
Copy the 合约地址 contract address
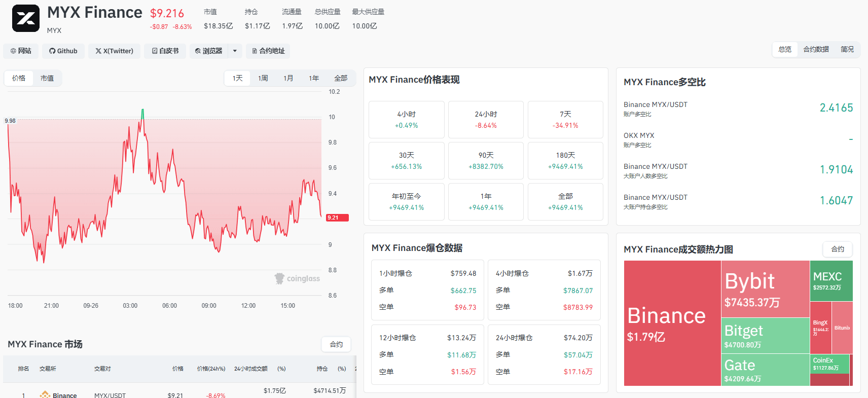coord(268,51)
